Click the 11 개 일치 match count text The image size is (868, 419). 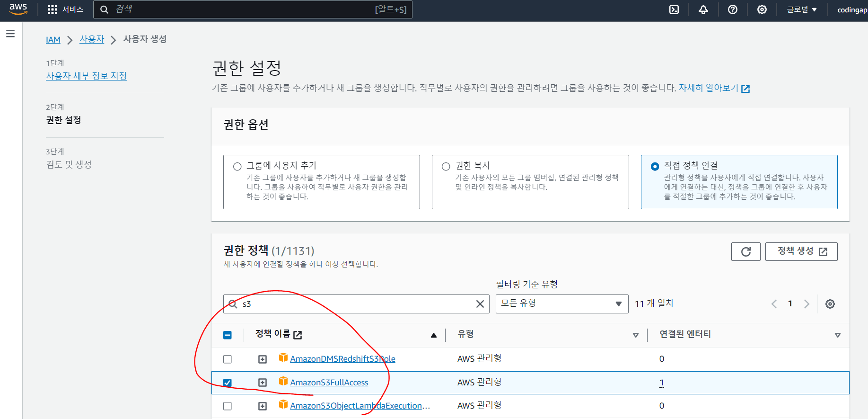click(x=654, y=303)
